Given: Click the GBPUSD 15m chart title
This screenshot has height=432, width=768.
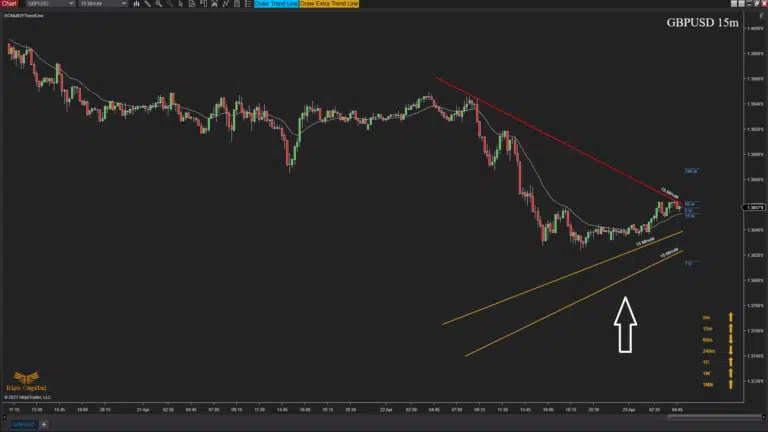Looking at the screenshot, I should [x=702, y=23].
